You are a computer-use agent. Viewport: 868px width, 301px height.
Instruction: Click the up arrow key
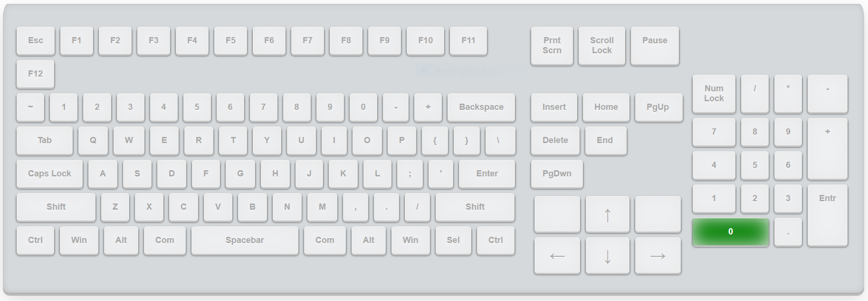[x=607, y=214]
